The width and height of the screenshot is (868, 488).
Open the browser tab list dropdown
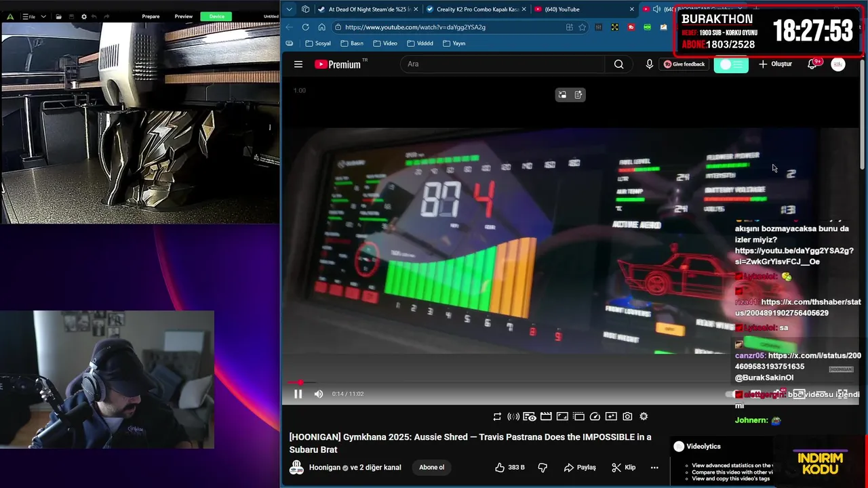pyautogui.click(x=290, y=9)
